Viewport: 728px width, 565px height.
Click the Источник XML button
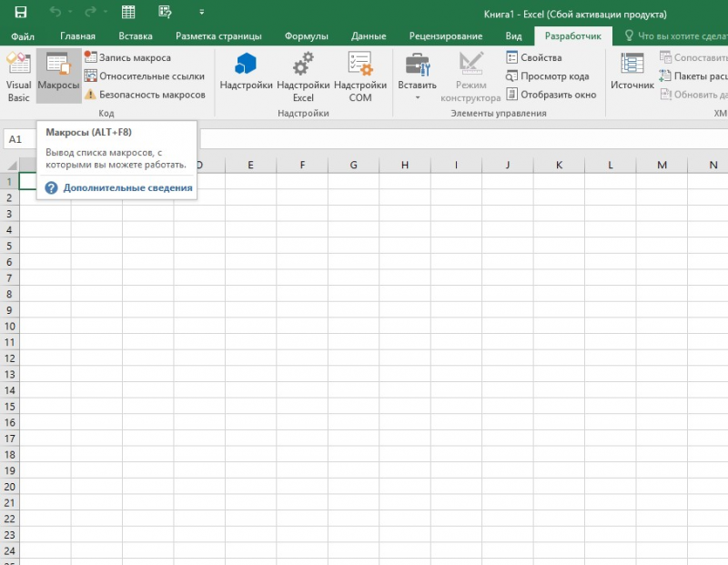tap(632, 73)
